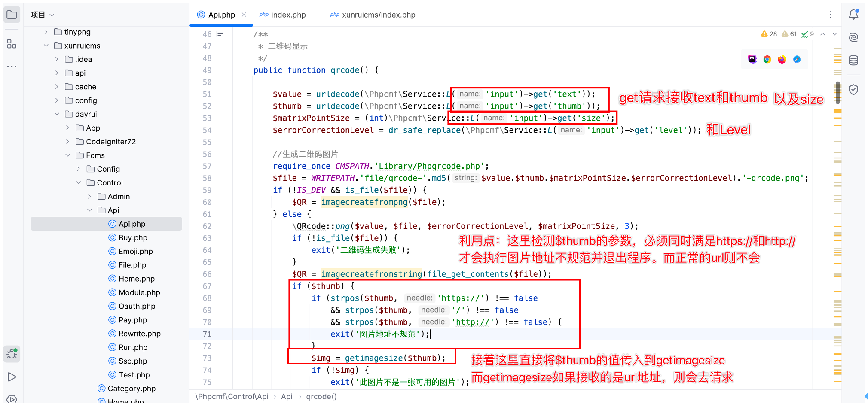Viewport: 868px width, 407px height.
Task: Open the Run tool window play icon
Action: (12, 377)
